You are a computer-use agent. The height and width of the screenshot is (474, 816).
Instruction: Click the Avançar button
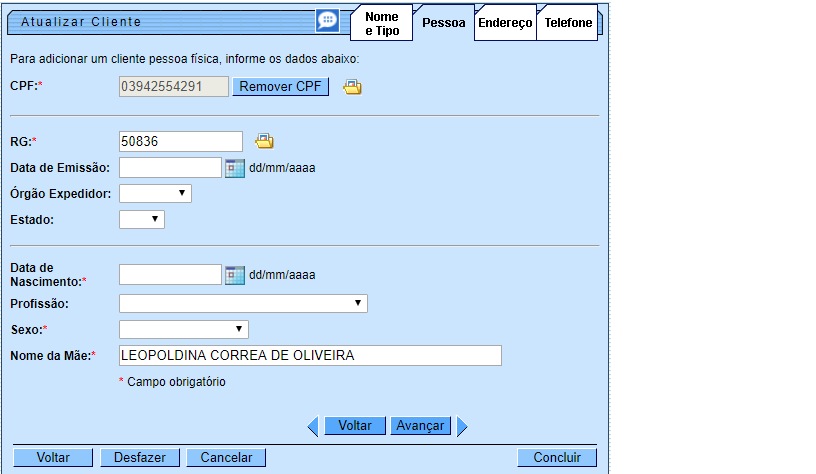[x=420, y=426]
